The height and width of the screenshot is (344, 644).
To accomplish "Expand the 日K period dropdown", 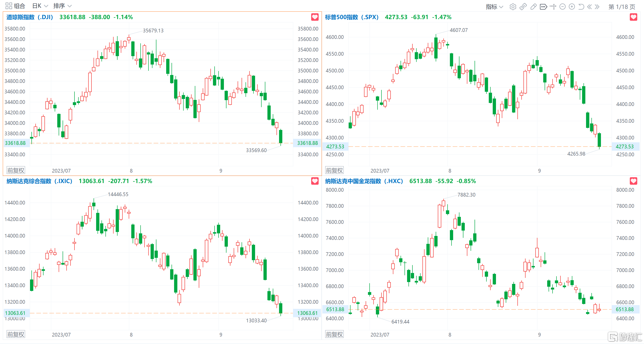I will point(40,6).
